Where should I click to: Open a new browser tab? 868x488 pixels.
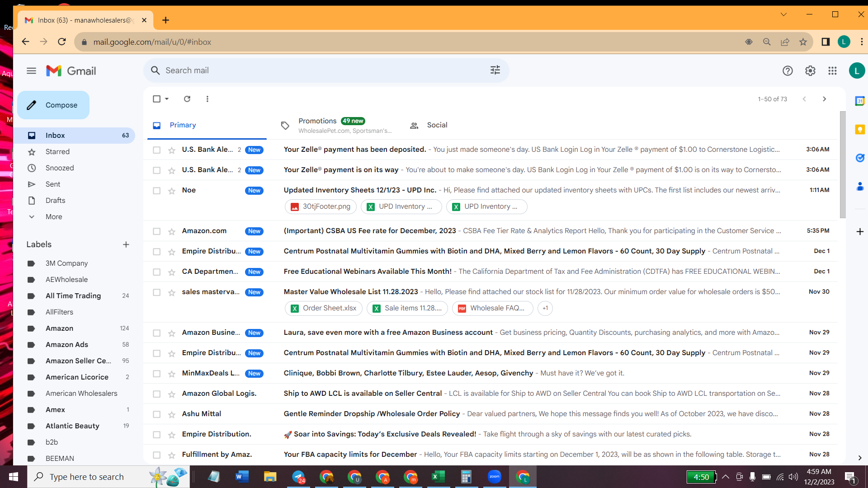pos(166,20)
